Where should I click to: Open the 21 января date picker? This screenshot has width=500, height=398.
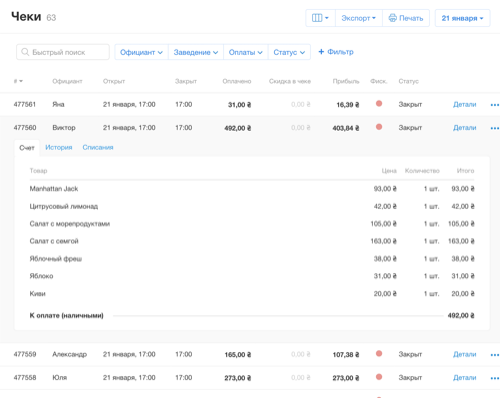[462, 18]
